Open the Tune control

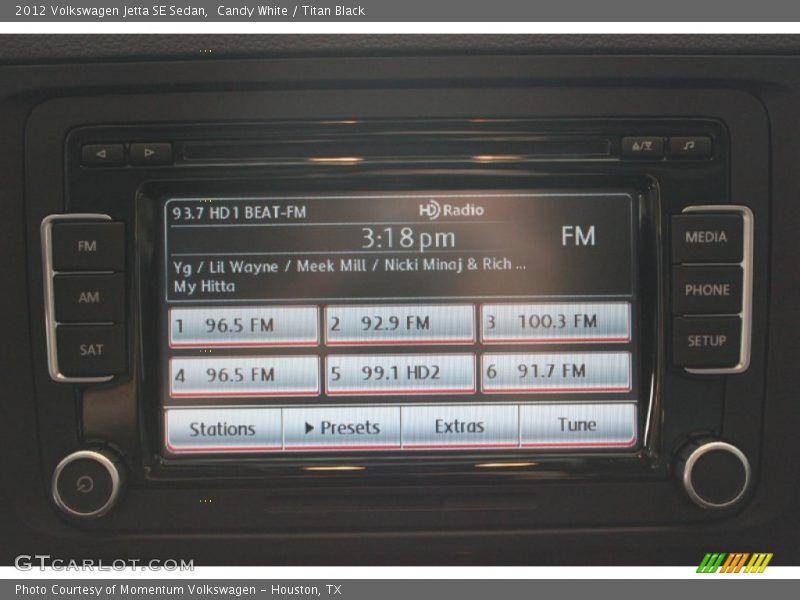[x=578, y=424]
